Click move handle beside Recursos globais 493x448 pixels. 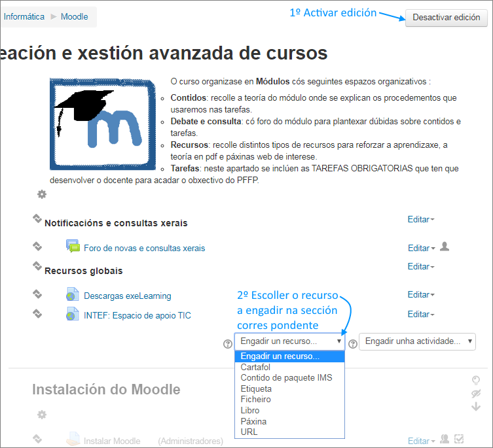click(37, 266)
